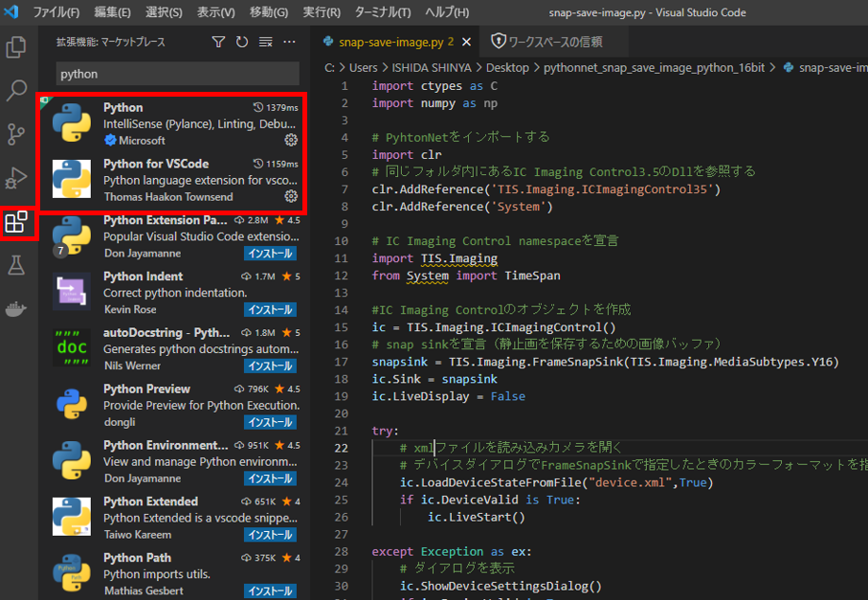Open the Extensions view icon
This screenshot has height=600, width=868.
click(x=16, y=223)
